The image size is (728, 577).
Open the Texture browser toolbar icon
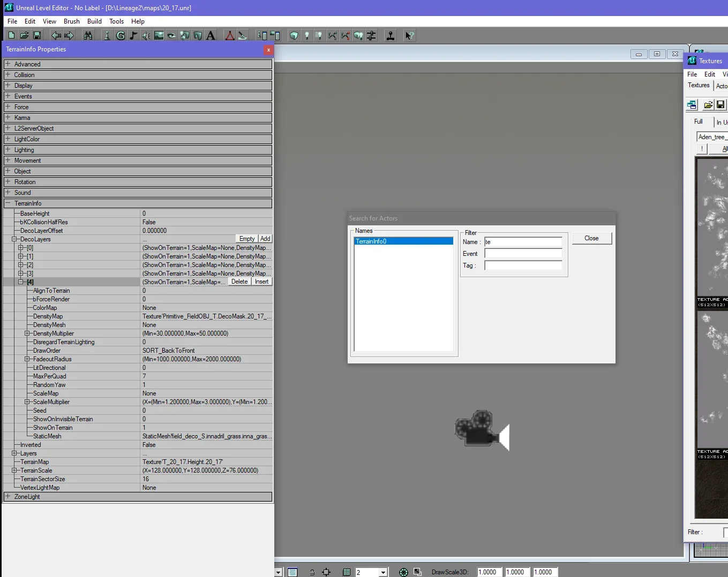159,35
